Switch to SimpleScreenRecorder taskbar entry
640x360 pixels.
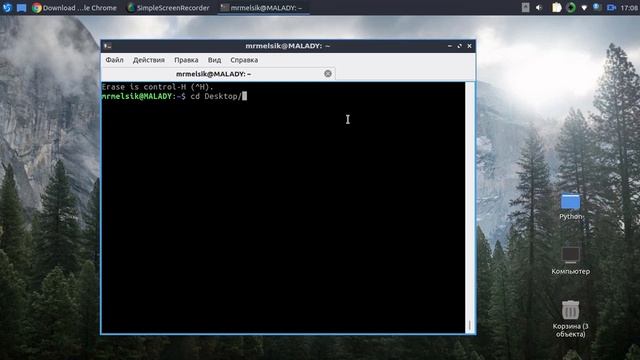pyautogui.click(x=168, y=8)
